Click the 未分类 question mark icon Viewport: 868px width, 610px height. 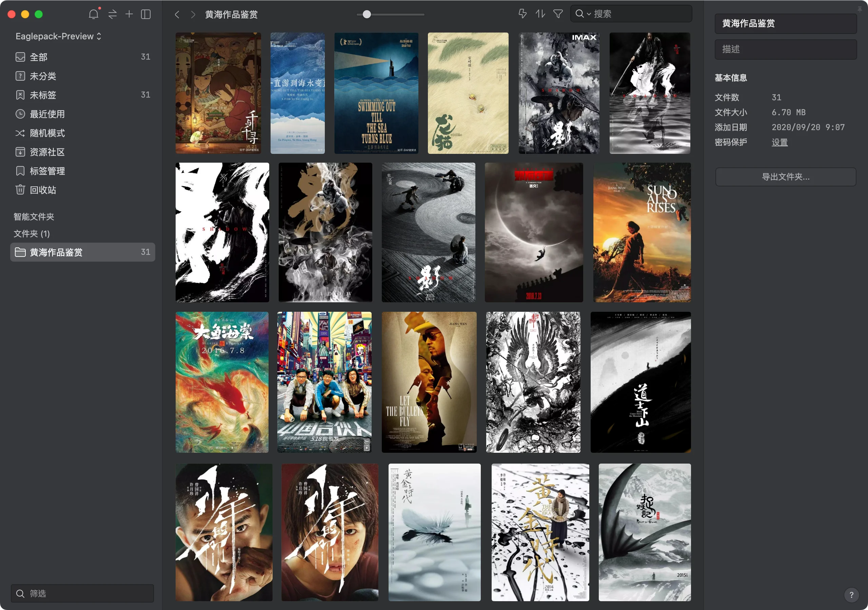coord(20,76)
